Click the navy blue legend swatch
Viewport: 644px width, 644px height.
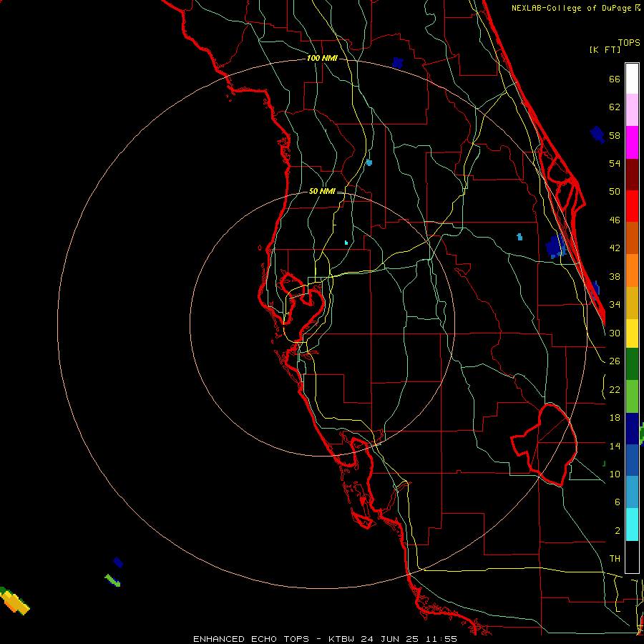632,429
